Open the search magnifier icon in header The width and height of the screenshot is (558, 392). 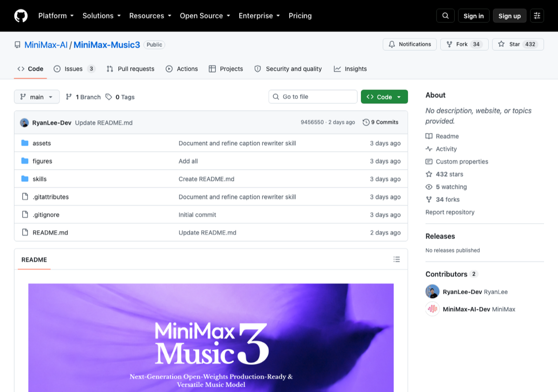445,16
